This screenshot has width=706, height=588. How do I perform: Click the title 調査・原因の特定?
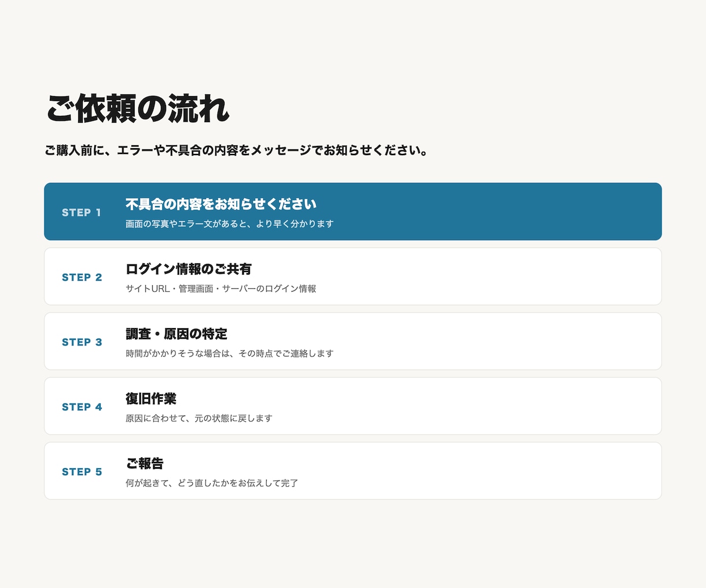point(176,334)
